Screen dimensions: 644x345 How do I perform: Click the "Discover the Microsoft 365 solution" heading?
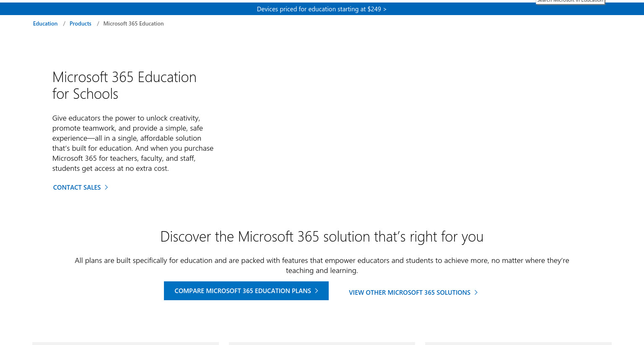[x=322, y=237]
